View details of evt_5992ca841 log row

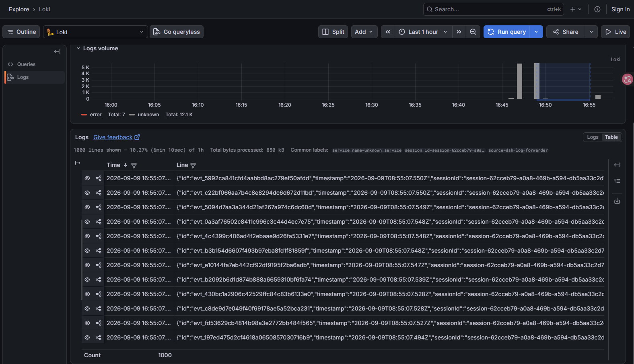pyautogui.click(x=87, y=178)
